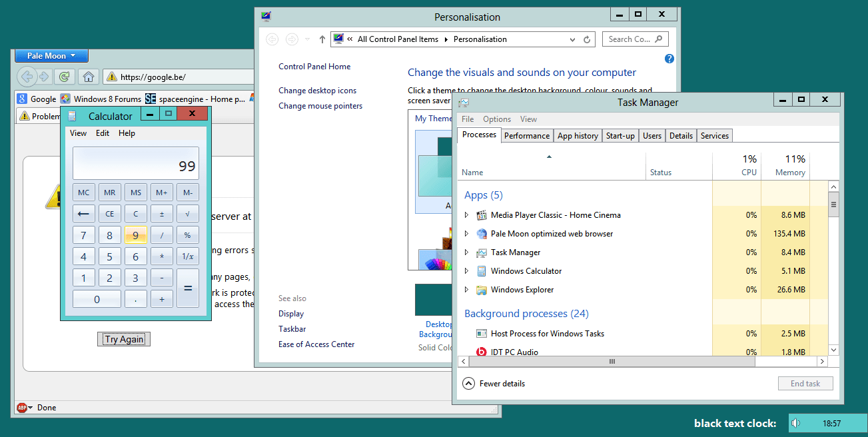Click the 18:57 system clock
The image size is (868, 437).
click(x=831, y=423)
